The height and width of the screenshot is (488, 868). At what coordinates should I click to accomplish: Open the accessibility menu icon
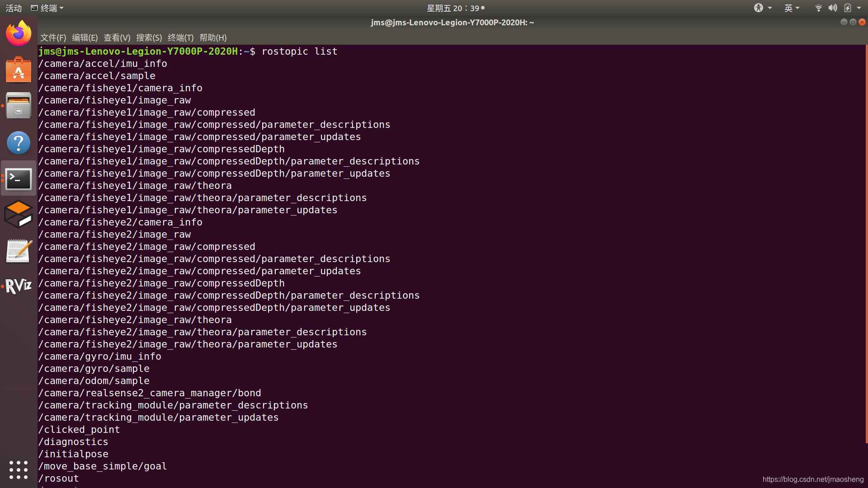(759, 8)
